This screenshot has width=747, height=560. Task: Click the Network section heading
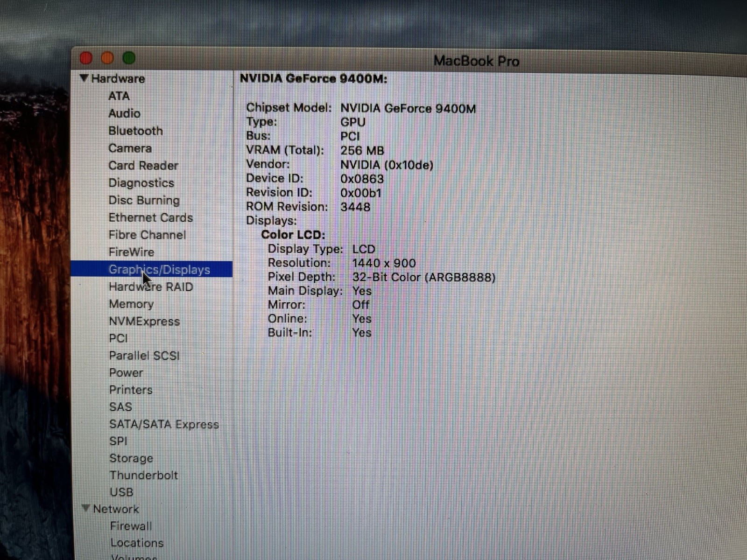coord(116,509)
